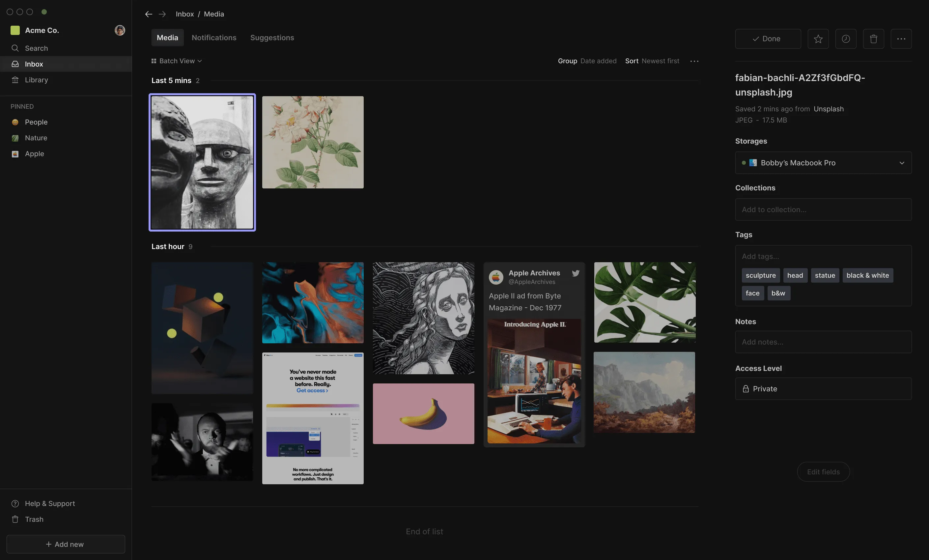Screen dimensions: 929x560
Task: Open the pinned Apple collection
Action: click(x=66, y=154)
